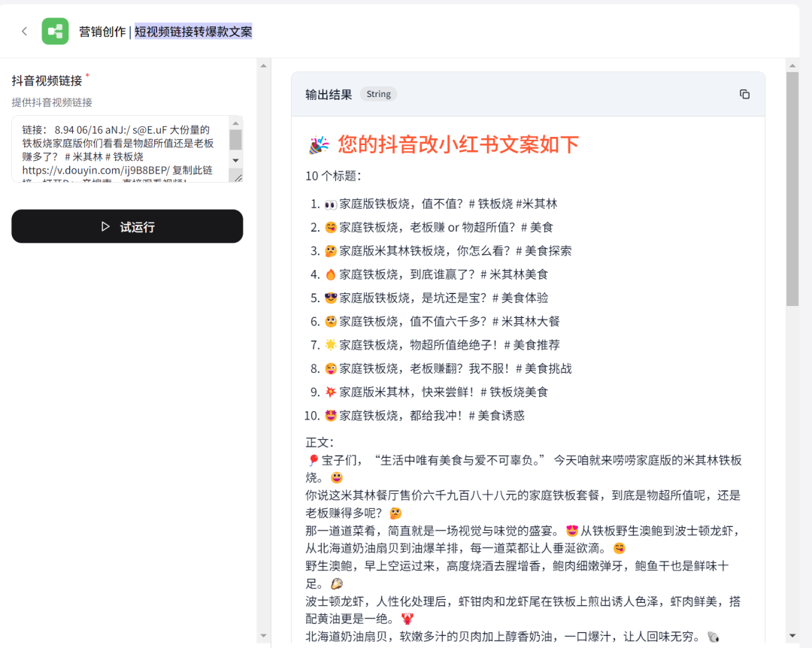Copy the output result with the copy icon
The image size is (812, 648).
pyautogui.click(x=744, y=94)
